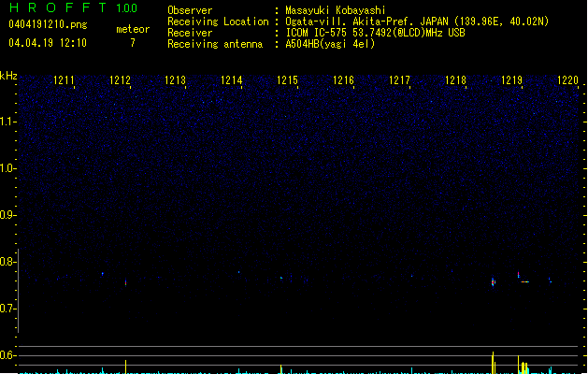Click the yellow intensity spike below 1212
This screenshot has width=588, height=374.
pos(125,367)
